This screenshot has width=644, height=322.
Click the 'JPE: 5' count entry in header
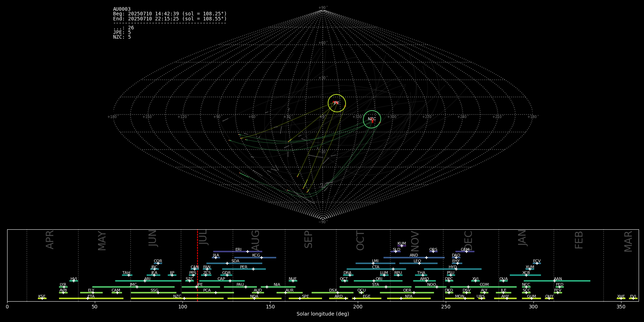[122, 33]
